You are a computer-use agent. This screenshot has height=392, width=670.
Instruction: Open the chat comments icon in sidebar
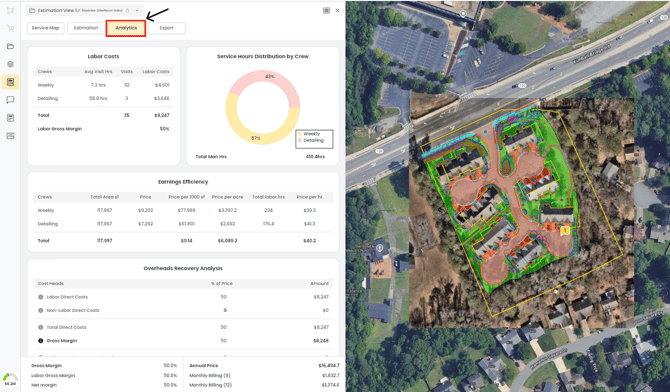(10, 100)
